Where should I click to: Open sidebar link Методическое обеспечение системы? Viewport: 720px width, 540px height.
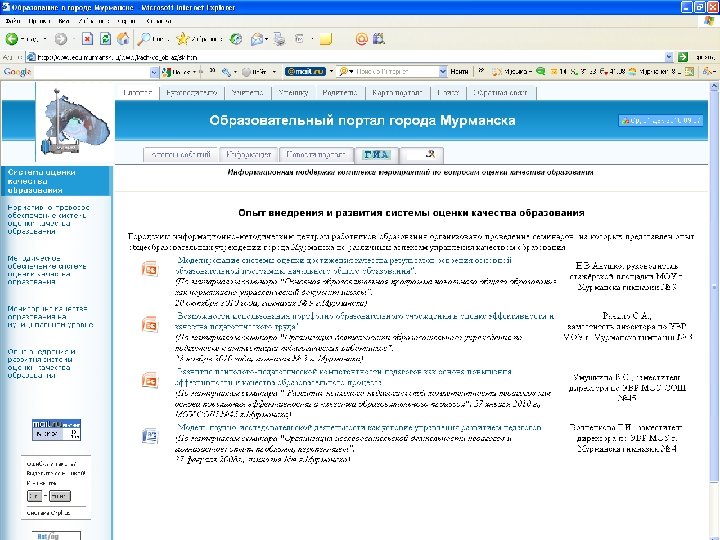click(46, 270)
